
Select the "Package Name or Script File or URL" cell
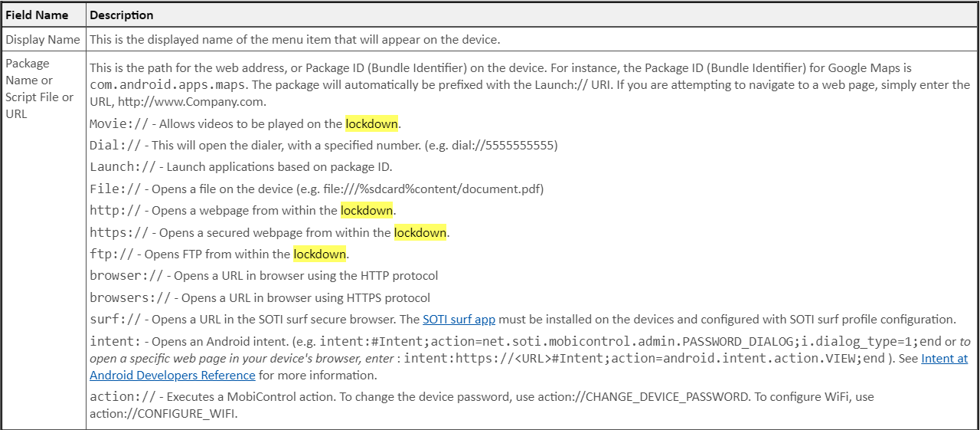click(40, 88)
